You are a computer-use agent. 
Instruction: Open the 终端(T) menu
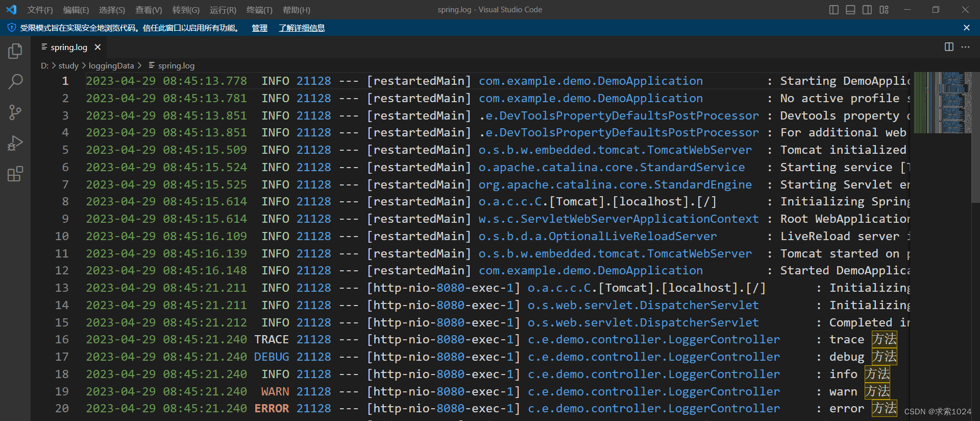259,10
